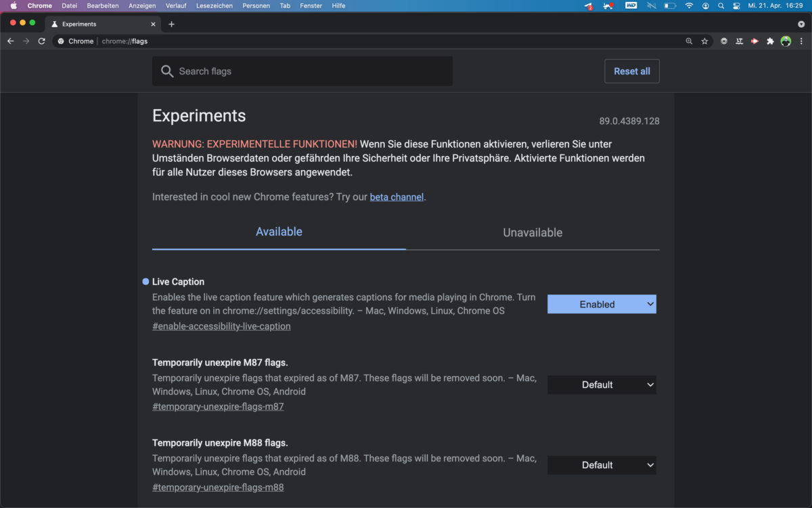Click the menu bar icon with the badge 2

point(589,5)
